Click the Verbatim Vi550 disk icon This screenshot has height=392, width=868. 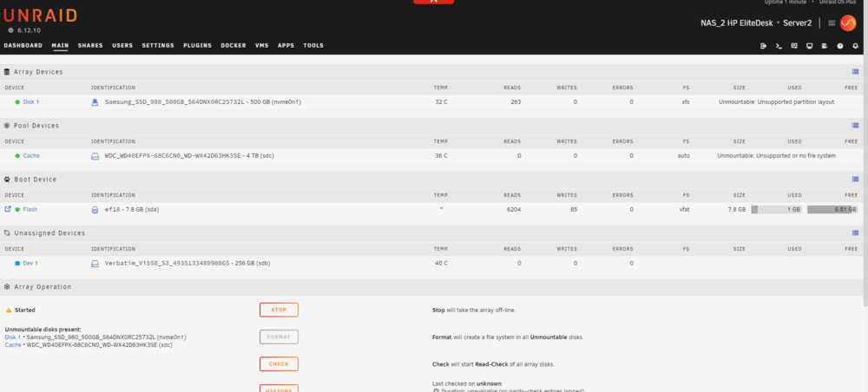point(95,264)
